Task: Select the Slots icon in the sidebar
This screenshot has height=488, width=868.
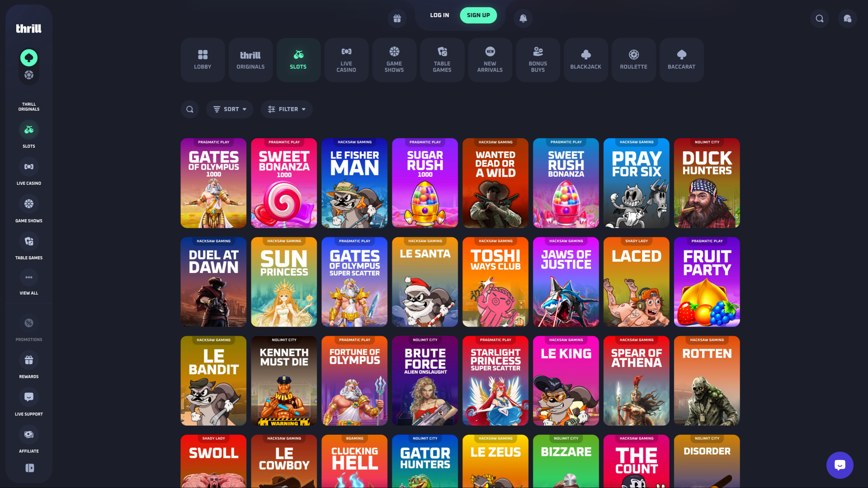Action: [28, 130]
